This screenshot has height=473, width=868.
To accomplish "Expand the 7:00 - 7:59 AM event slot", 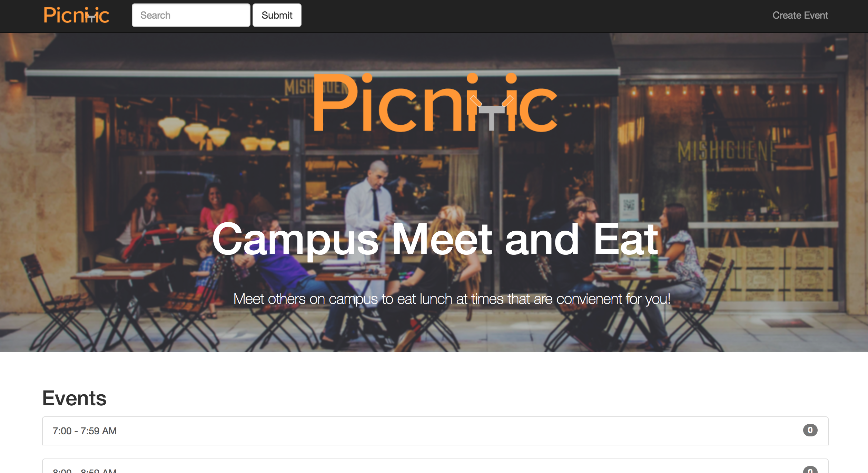I will click(435, 431).
